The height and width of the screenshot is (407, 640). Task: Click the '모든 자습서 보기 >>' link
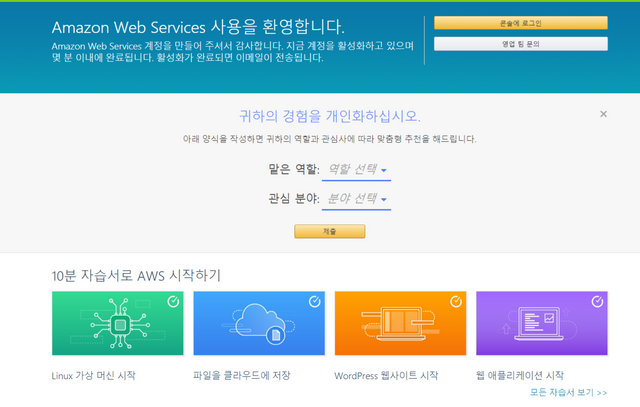(x=568, y=392)
